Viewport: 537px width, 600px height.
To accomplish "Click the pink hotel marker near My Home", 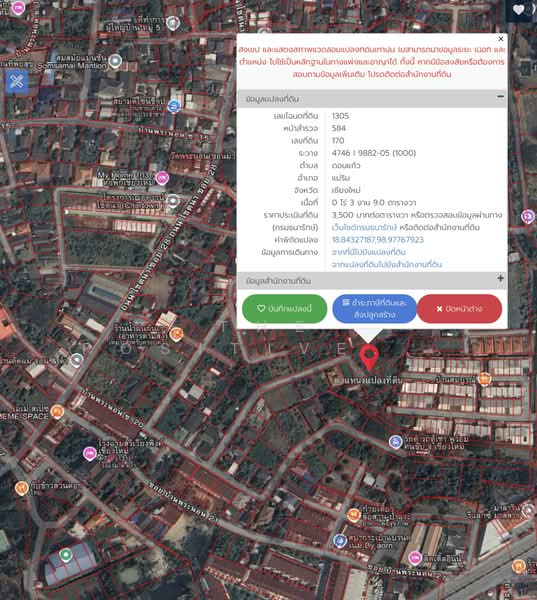I will (162, 178).
